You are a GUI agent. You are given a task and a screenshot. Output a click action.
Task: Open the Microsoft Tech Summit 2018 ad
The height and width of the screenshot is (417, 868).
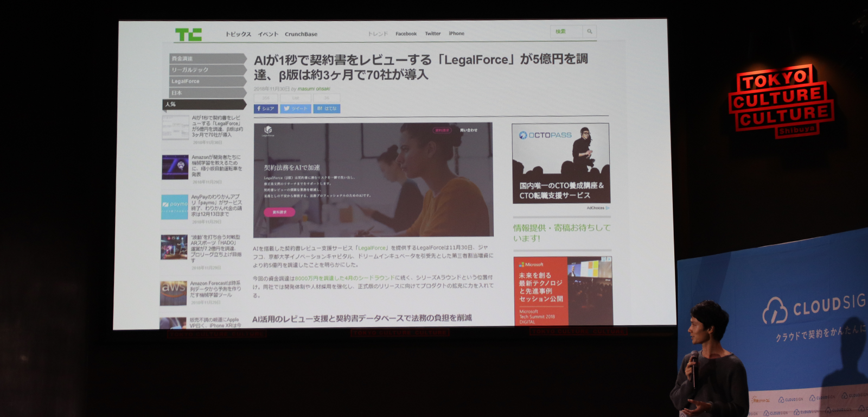click(x=563, y=291)
